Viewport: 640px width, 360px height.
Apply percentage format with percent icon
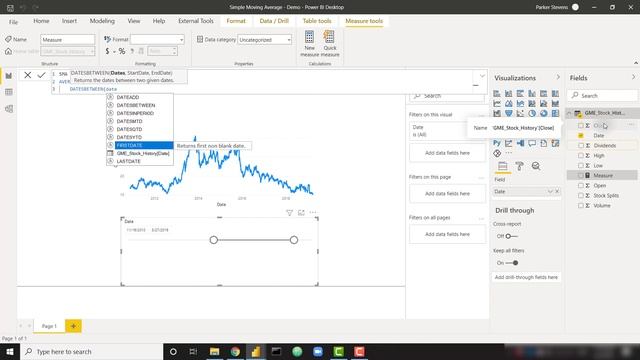122,51
